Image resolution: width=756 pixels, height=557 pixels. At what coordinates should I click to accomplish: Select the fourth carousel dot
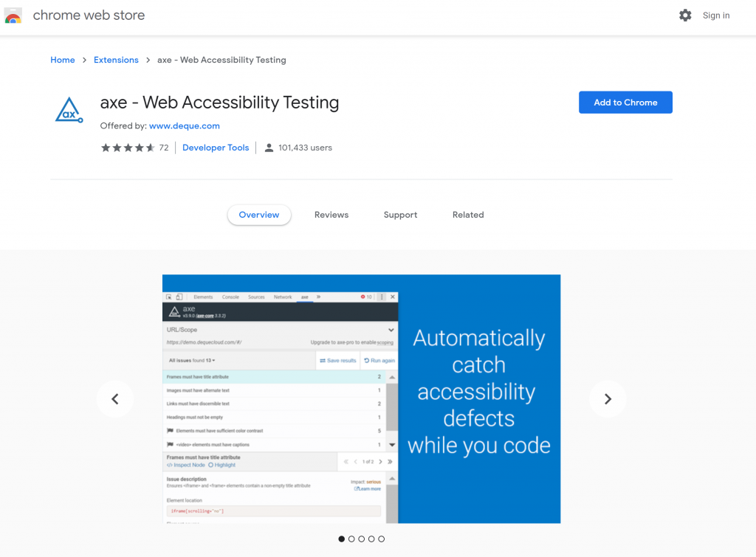[371, 539]
